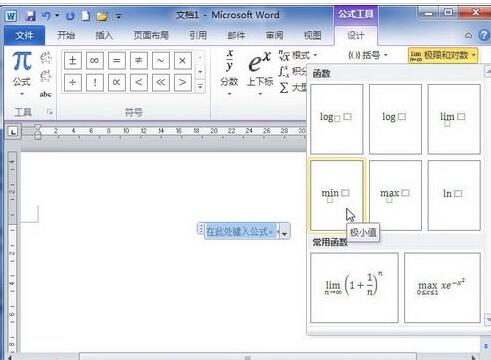Insert the ln natural log template

454,195
